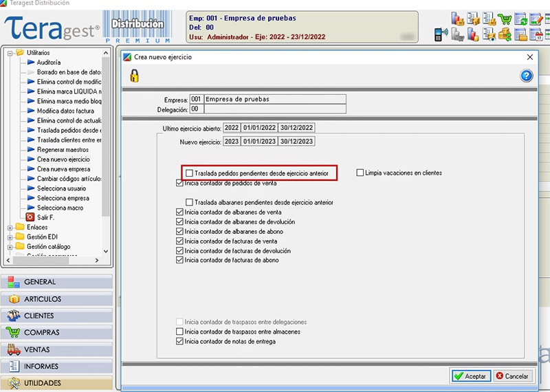Click the CLIENTES people icon
The image size is (550, 392).
click(14, 316)
